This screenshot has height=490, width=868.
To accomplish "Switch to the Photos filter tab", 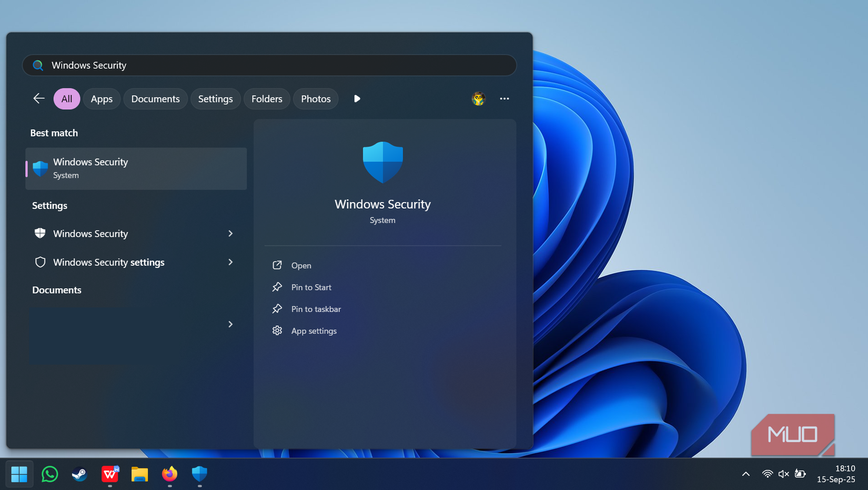I will 316,98.
